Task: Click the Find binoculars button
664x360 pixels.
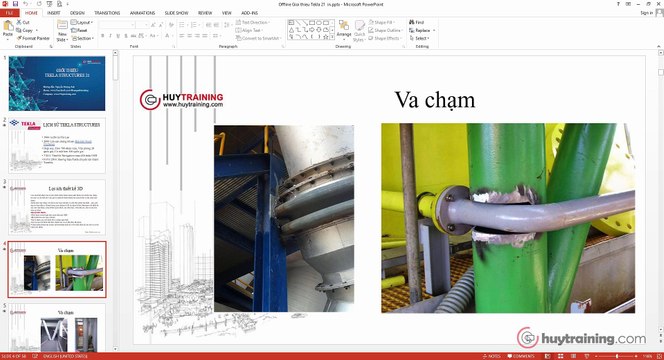Action: point(417,22)
